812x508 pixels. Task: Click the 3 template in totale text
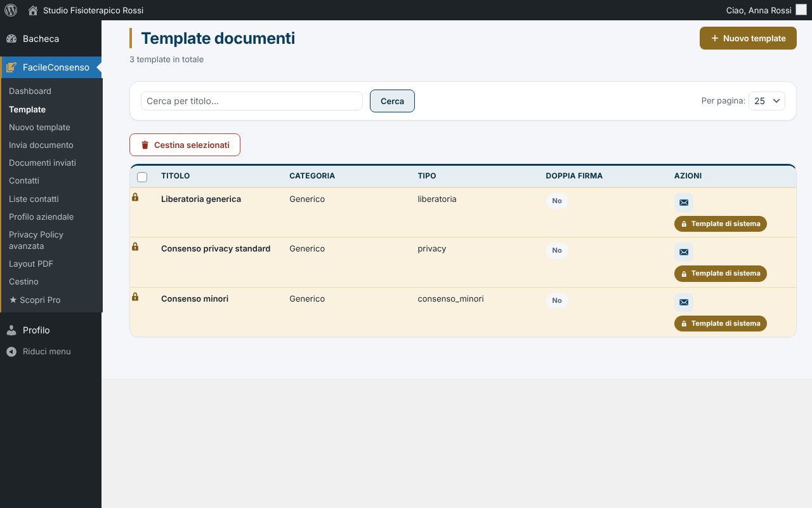pyautogui.click(x=166, y=60)
